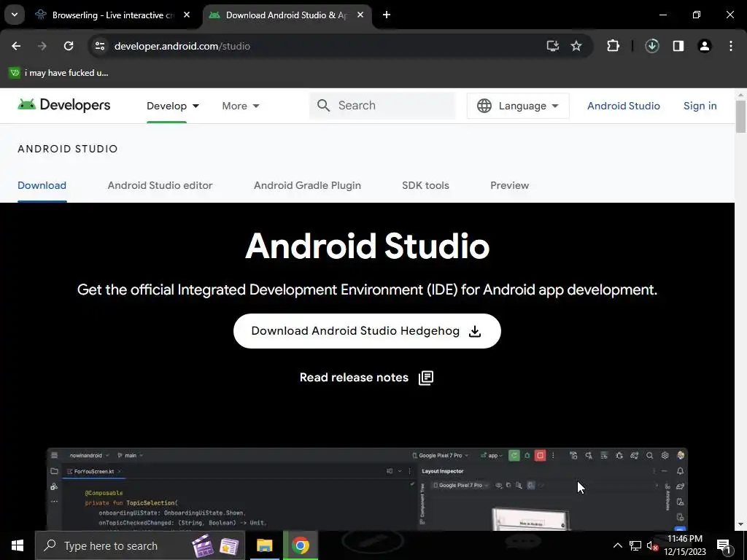The height and width of the screenshot is (560, 747).
Task: Click the magnifier icon in site search
Action: (323, 106)
